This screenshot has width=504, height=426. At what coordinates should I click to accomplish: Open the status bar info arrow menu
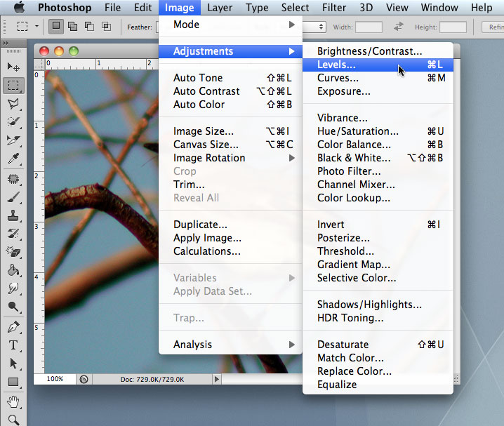217,380
